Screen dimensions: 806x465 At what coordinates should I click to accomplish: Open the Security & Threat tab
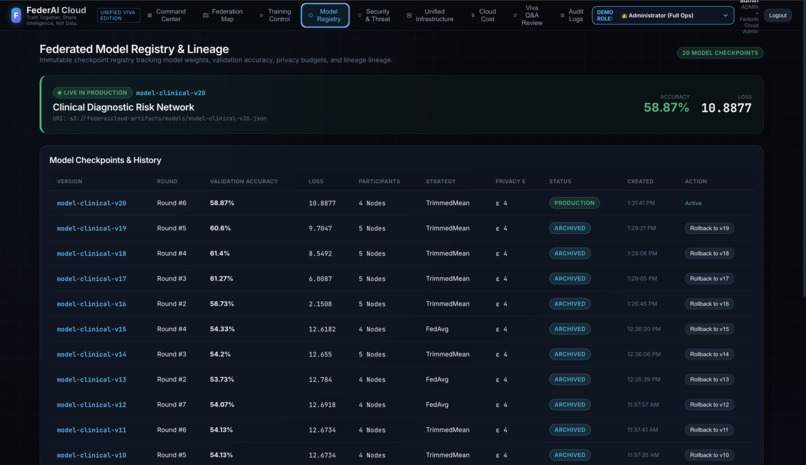pyautogui.click(x=374, y=15)
